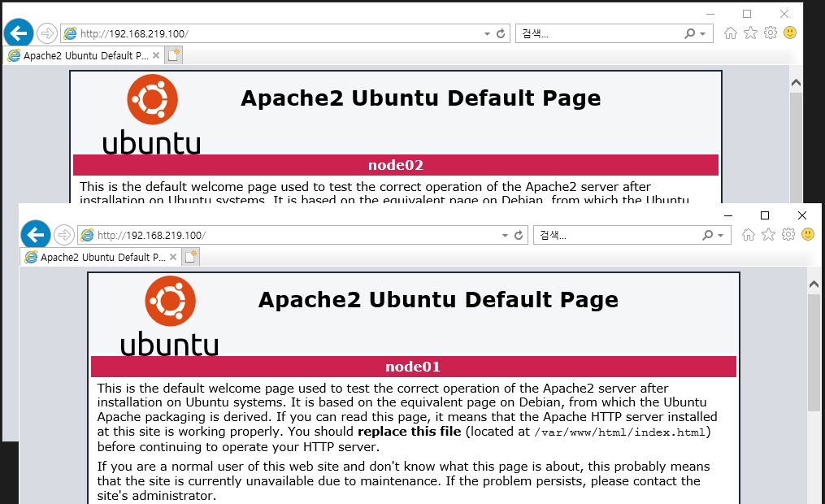This screenshot has height=504, width=825.
Task: Click IE page icon in node02 address bar
Action: (x=70, y=33)
